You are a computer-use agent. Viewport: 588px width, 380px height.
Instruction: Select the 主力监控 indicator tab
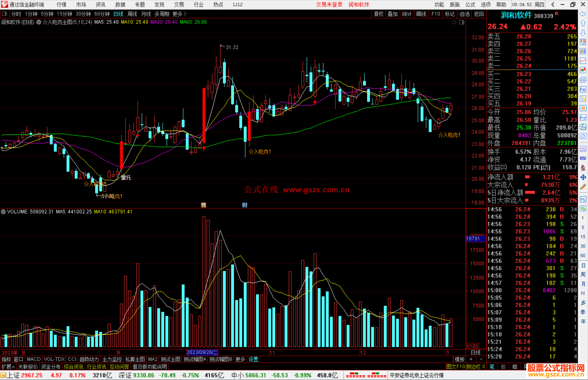112,359
